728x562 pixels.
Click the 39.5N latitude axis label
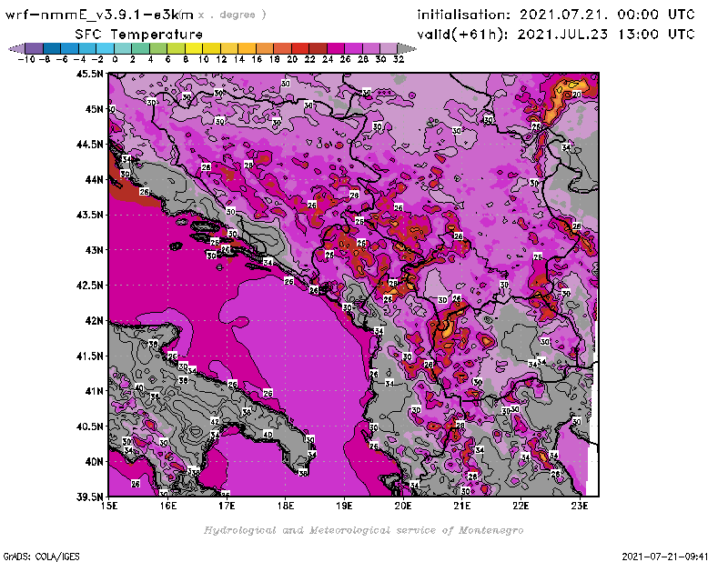[89, 497]
